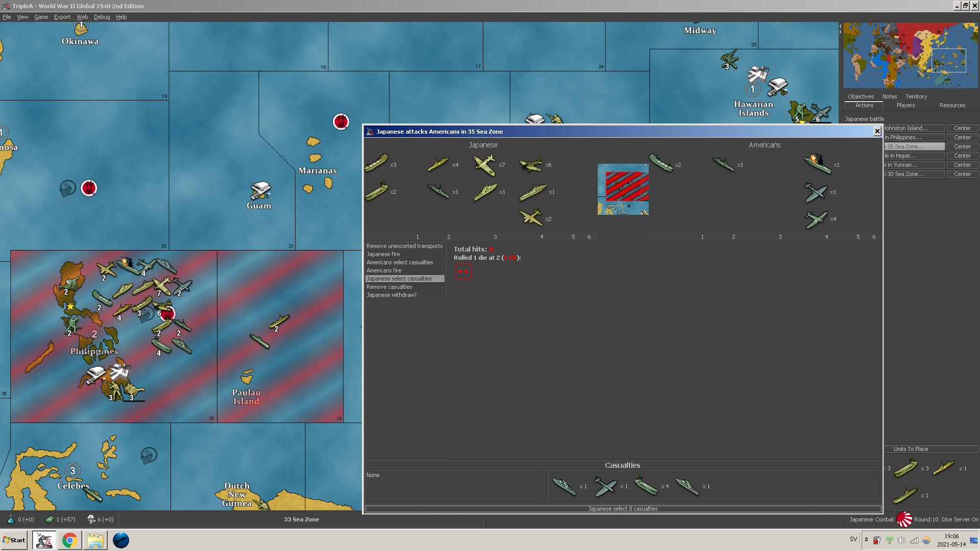
Task: Open the File menu
Action: [x=7, y=17]
